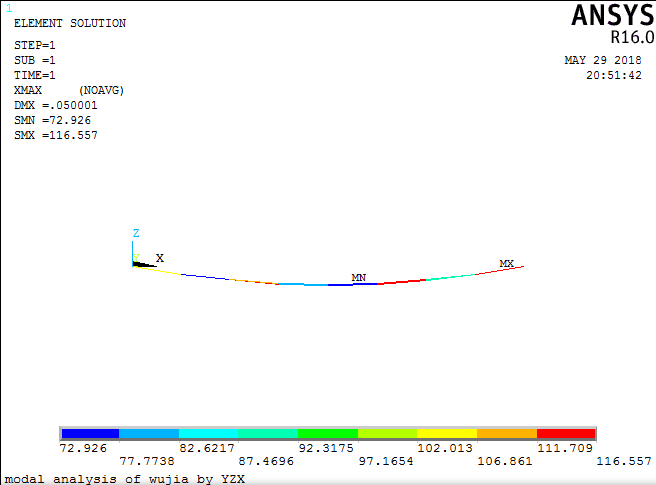Viewport: 656px width, 485px height.
Task: Select the Z axis label
Action: coord(135,233)
